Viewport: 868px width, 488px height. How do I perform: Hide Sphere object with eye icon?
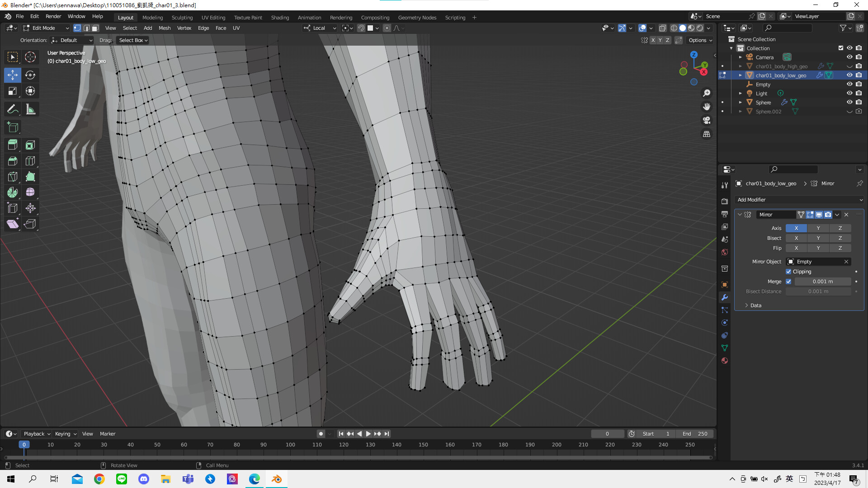coord(849,102)
